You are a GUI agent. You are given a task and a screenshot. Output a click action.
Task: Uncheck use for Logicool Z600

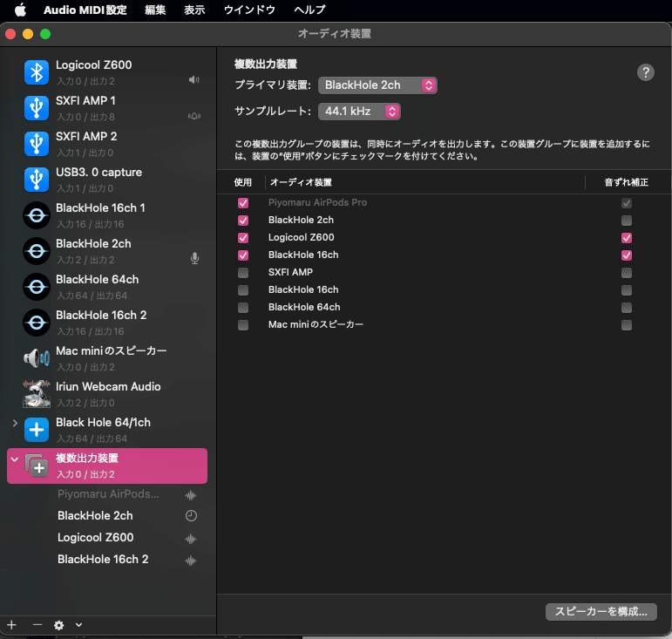tap(243, 237)
